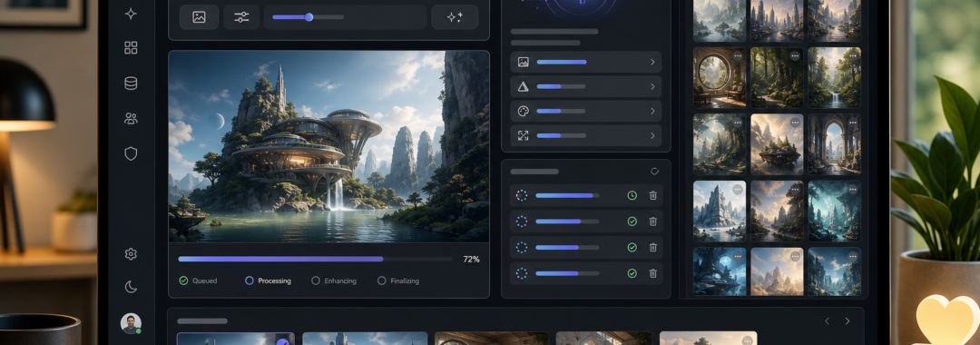Open the forest waterfall gallery thumbnail
Image resolution: width=980 pixels, height=345 pixels.
835,77
